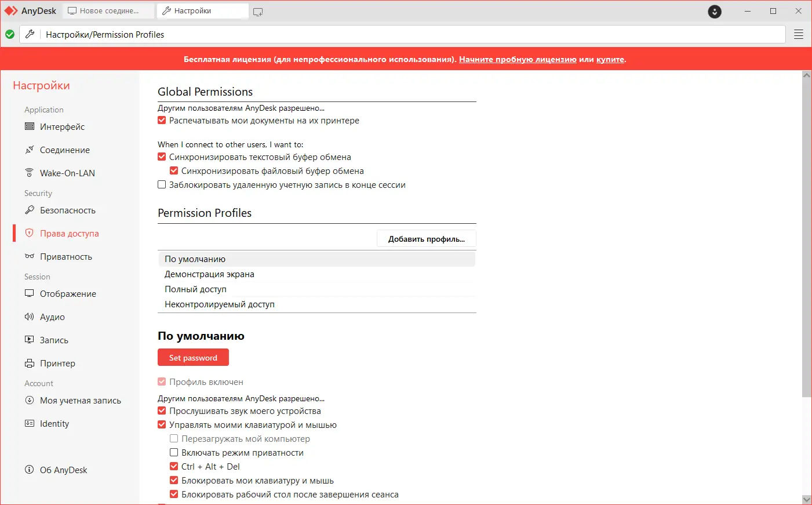Toggle Управлять моими клавиатурой и мышью

162,425
